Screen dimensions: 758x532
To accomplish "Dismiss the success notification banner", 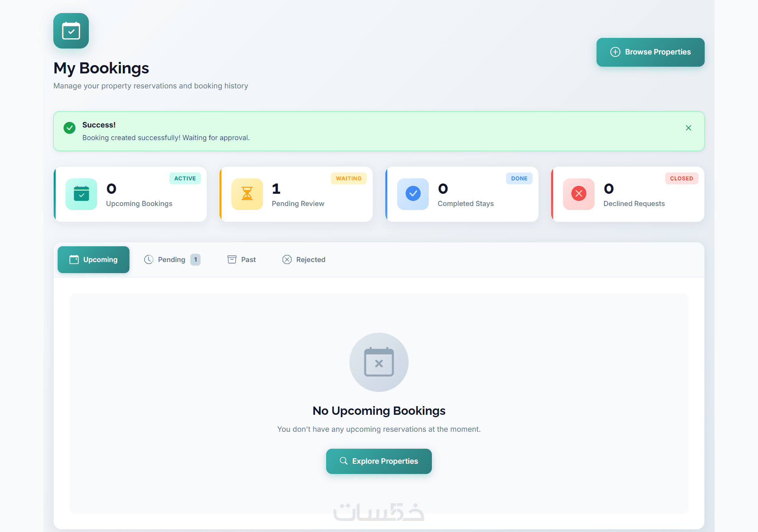I will 689,128.
